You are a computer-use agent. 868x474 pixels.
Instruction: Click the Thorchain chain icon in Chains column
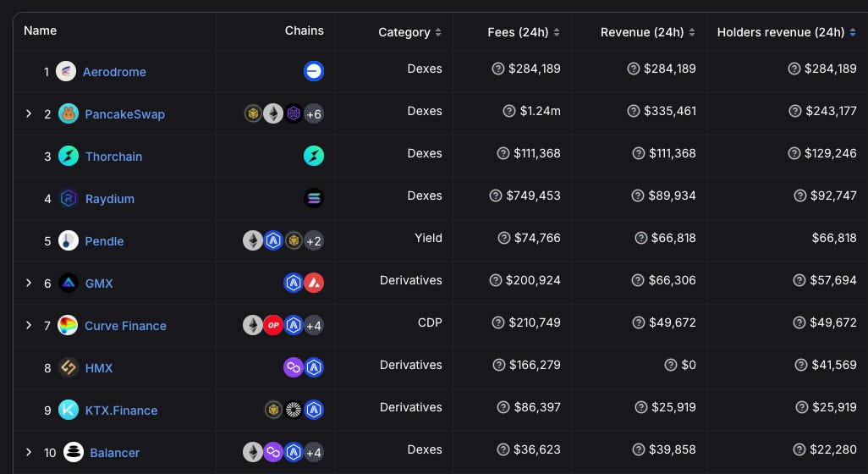(x=314, y=156)
